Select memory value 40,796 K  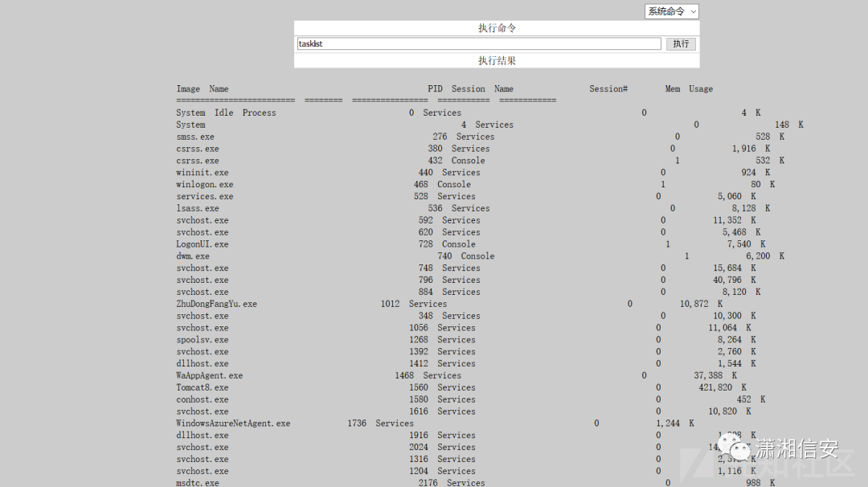click(x=734, y=280)
